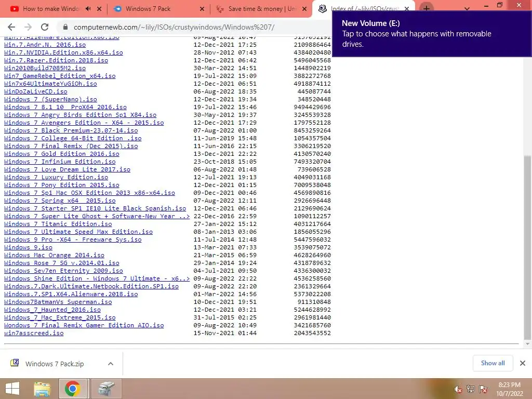Click Windows 7 Love Dream Lite 2017.iso
The image size is (532, 399).
pos(67,170)
